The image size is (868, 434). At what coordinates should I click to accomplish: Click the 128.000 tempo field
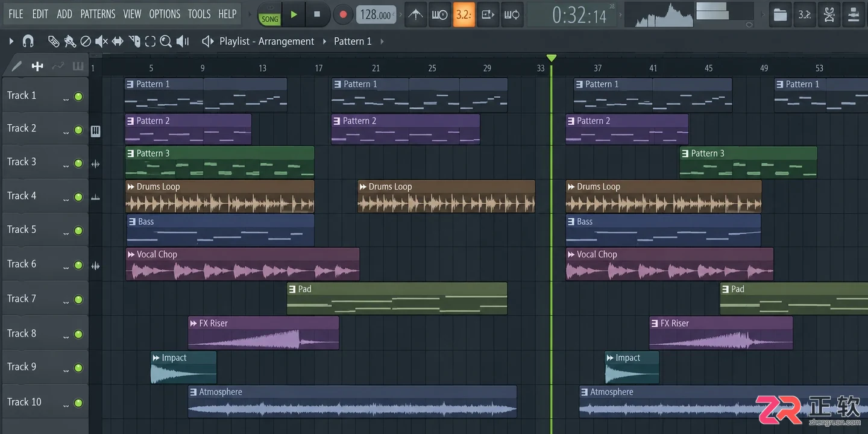[377, 14]
